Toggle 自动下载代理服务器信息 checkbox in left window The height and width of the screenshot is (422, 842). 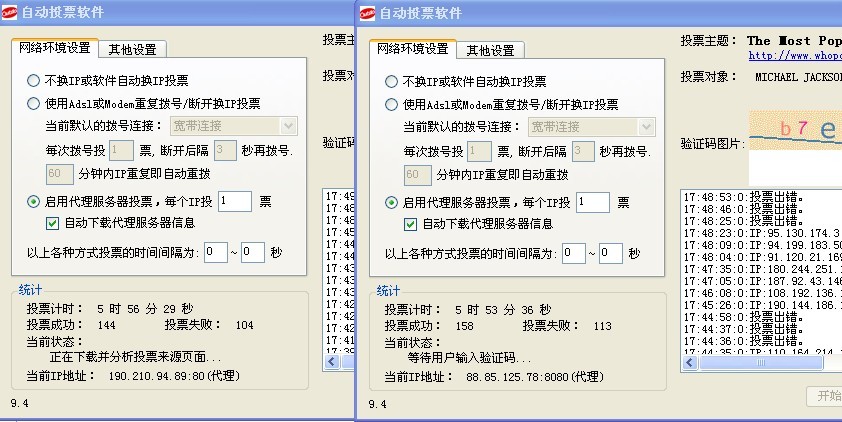54,222
